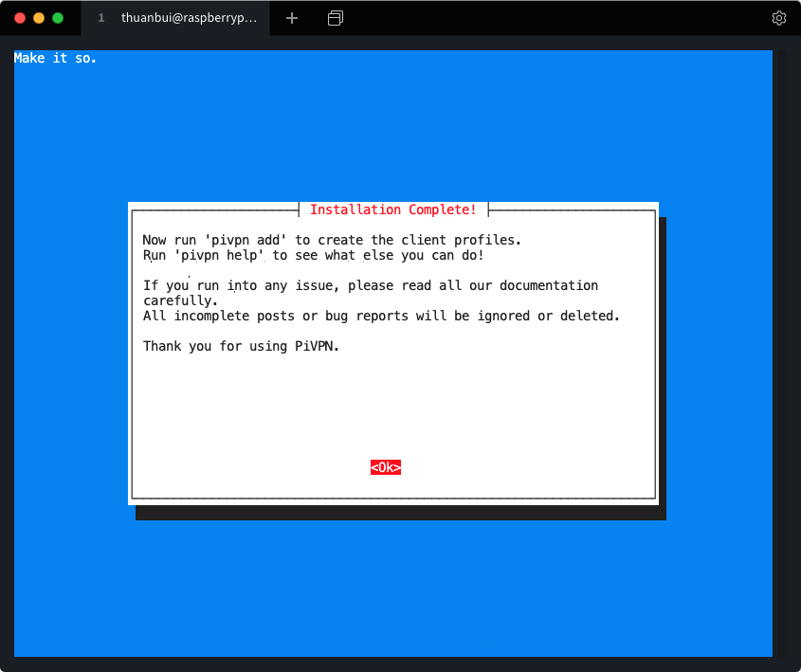Click the 'All incomplete posts or bug reports' line
This screenshot has height=672, width=801.
pos(381,316)
